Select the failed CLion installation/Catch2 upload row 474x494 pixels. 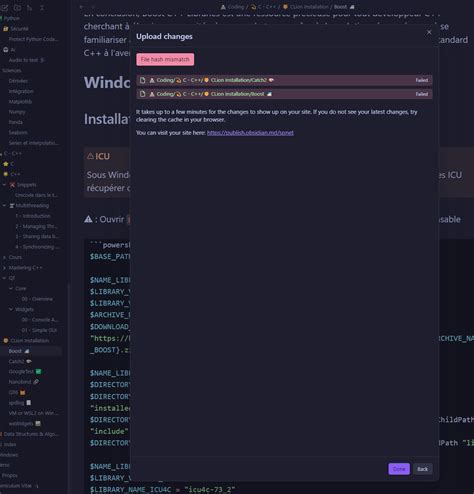[x=284, y=80]
